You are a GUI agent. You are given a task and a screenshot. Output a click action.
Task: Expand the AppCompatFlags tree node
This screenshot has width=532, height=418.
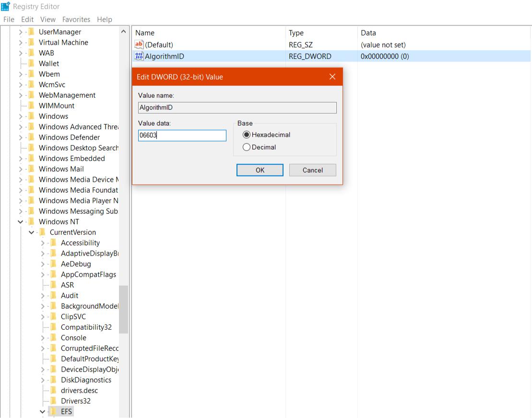43,275
